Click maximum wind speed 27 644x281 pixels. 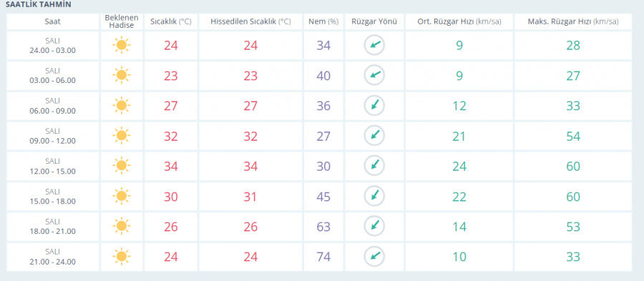(573, 76)
